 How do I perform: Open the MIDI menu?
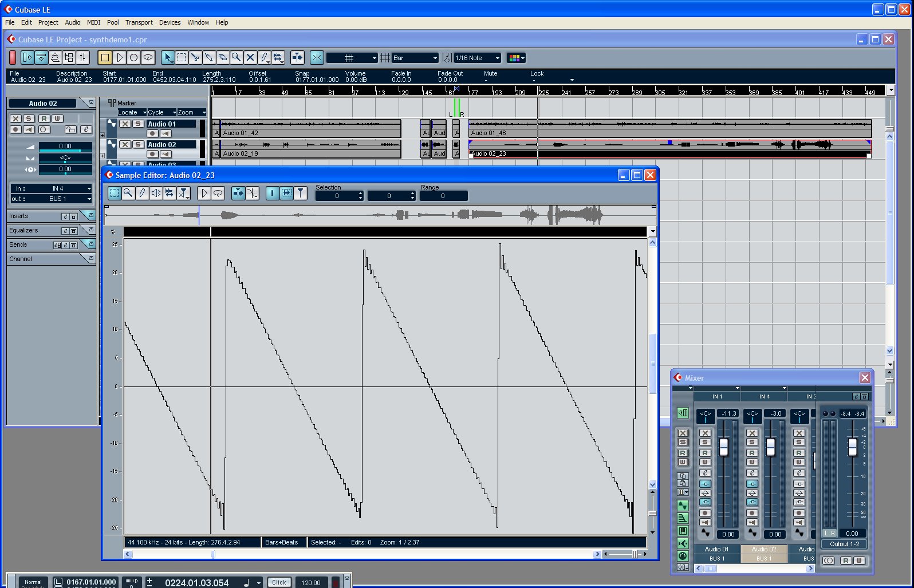pos(94,22)
